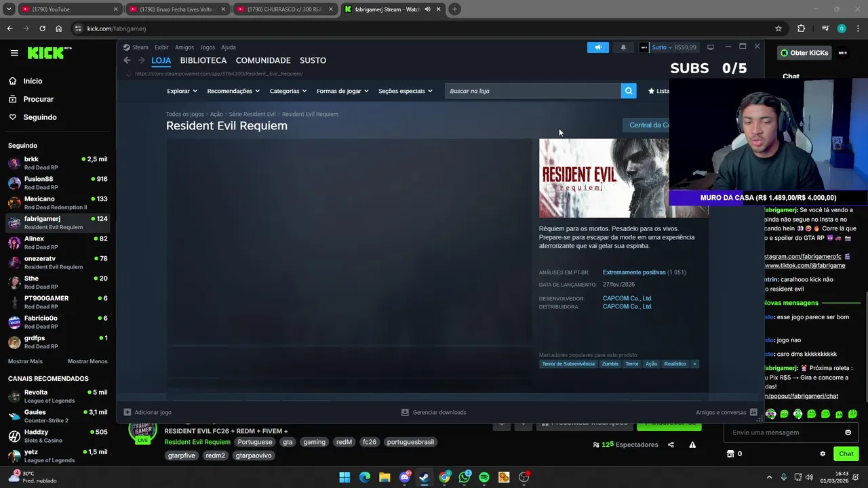
Task: Focus Envie uma mensagem chat input
Action: point(783,432)
